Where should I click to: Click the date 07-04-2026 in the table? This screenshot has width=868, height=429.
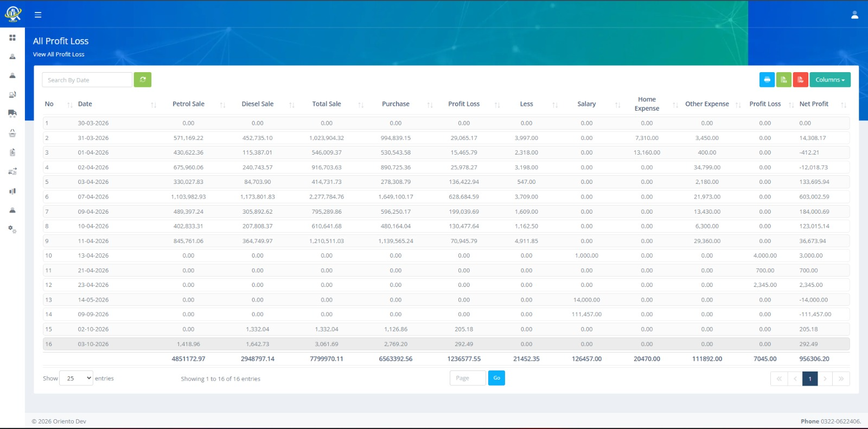coord(93,197)
